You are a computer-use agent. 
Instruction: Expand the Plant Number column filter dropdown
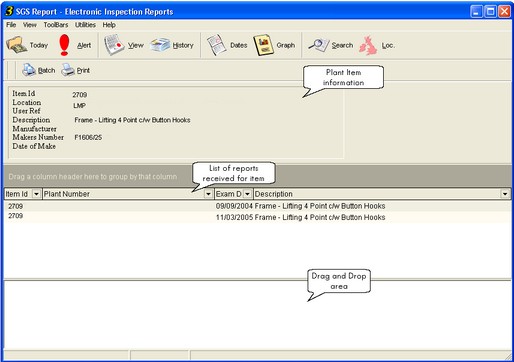point(208,194)
